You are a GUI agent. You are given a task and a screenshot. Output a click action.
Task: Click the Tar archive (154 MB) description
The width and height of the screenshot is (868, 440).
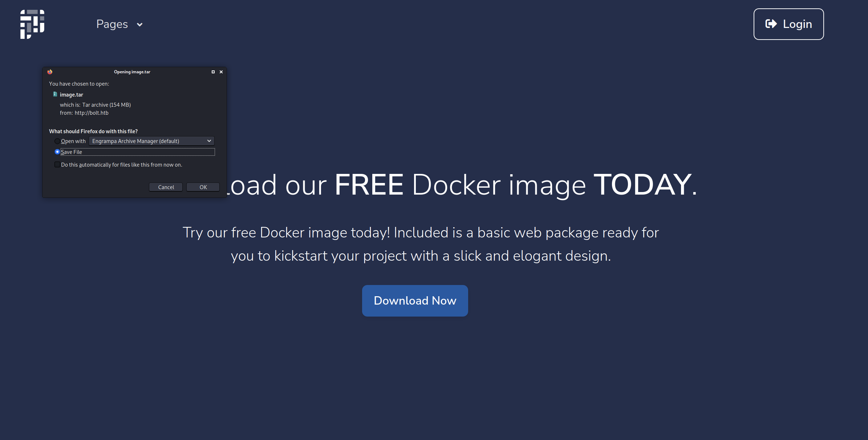106,105
